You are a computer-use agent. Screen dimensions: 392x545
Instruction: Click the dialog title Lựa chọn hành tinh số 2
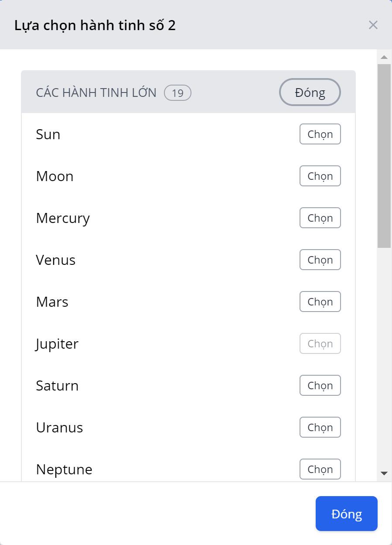[x=94, y=25]
